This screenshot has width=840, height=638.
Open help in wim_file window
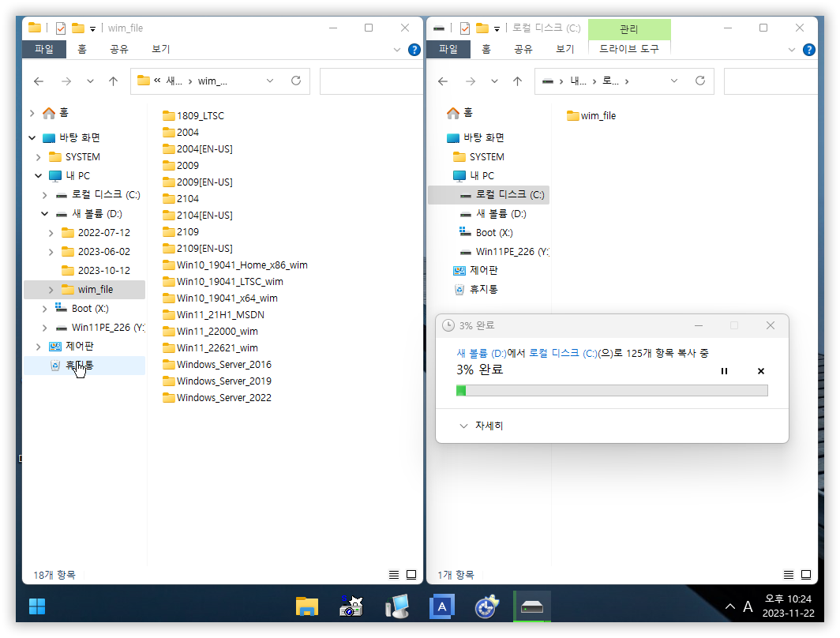pyautogui.click(x=414, y=50)
